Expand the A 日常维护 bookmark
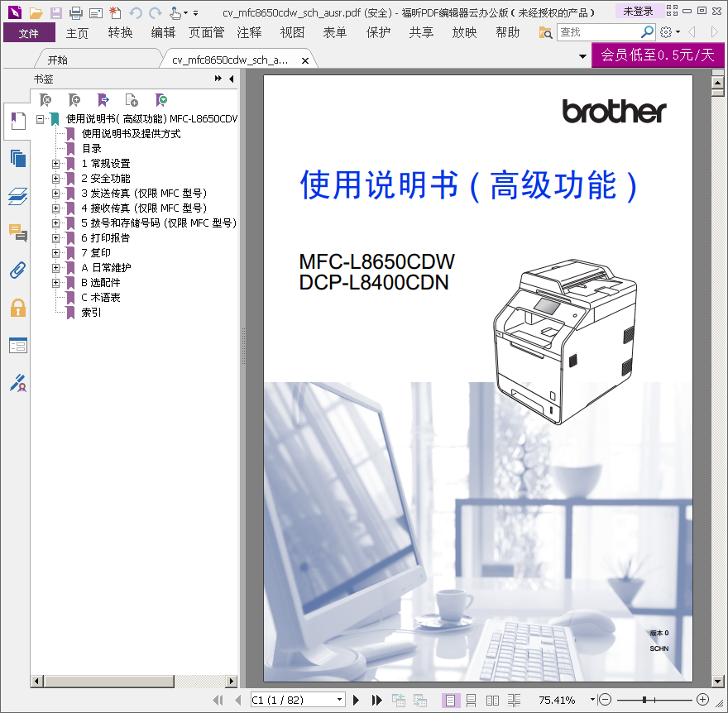This screenshot has height=713, width=728. click(x=55, y=268)
